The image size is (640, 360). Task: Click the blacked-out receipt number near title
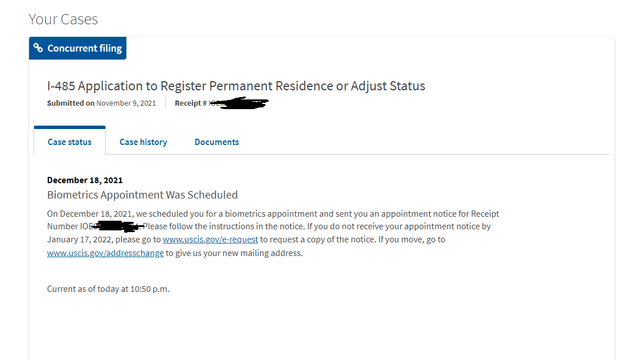click(x=239, y=103)
